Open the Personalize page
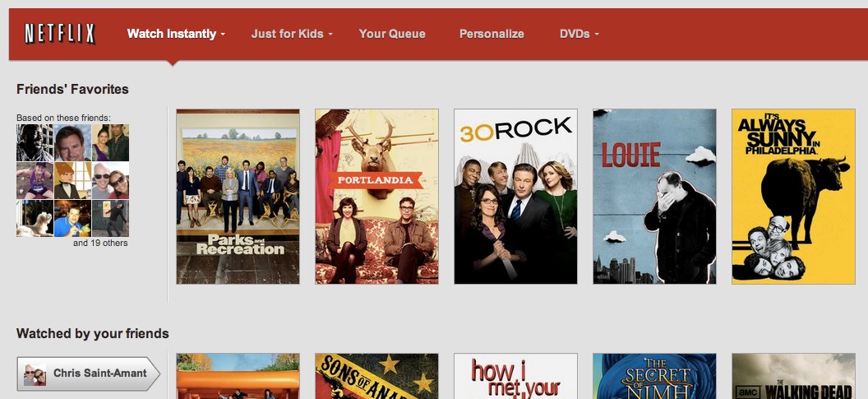 click(492, 34)
